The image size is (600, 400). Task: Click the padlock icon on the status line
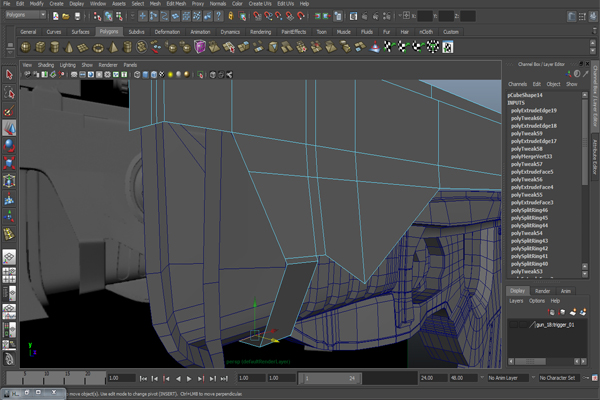(x=231, y=16)
